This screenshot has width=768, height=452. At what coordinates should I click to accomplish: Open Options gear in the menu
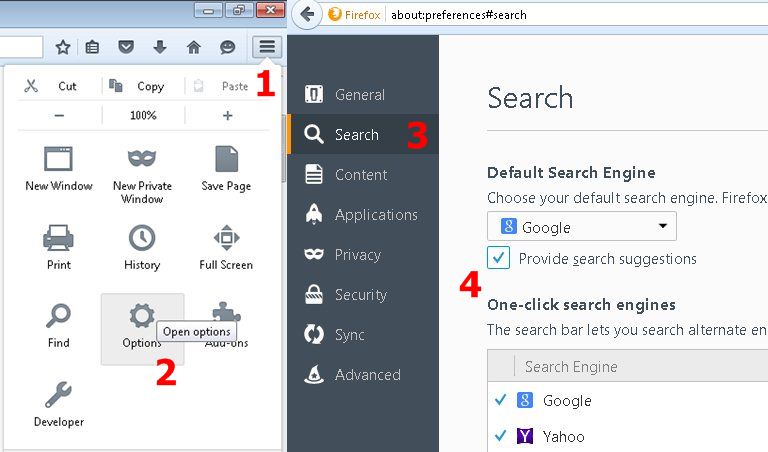click(x=142, y=328)
